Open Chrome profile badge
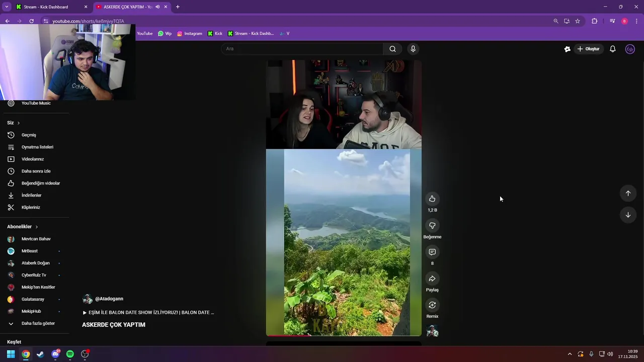The image size is (644, 362). [624, 21]
